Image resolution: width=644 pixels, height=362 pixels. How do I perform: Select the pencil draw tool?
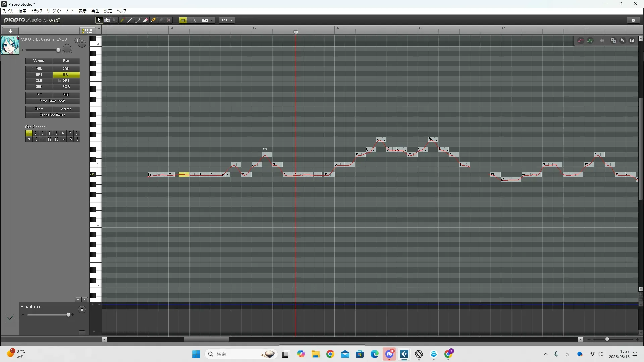(x=122, y=20)
